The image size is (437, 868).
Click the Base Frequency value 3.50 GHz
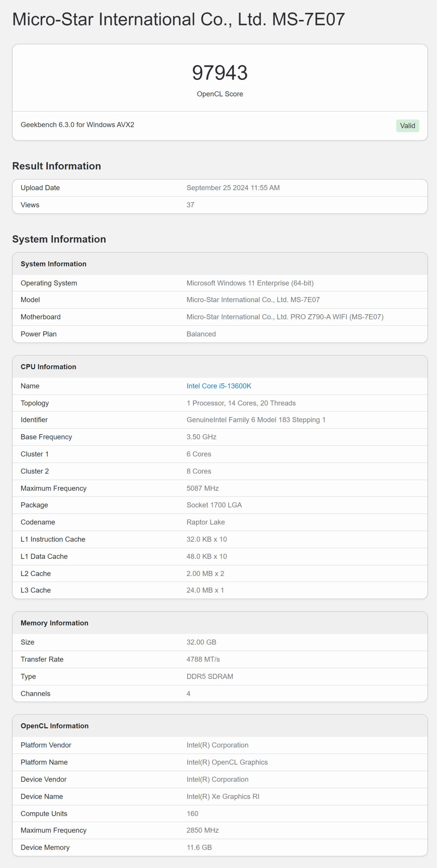click(x=202, y=437)
